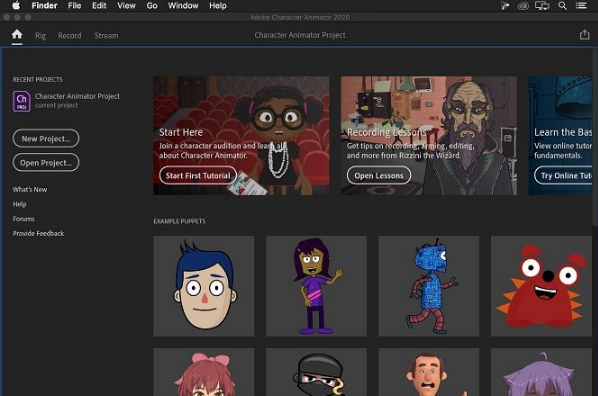598x396 pixels.
Task: Select the blue-haired boy face puppet thumbnail
Action: [x=204, y=286]
